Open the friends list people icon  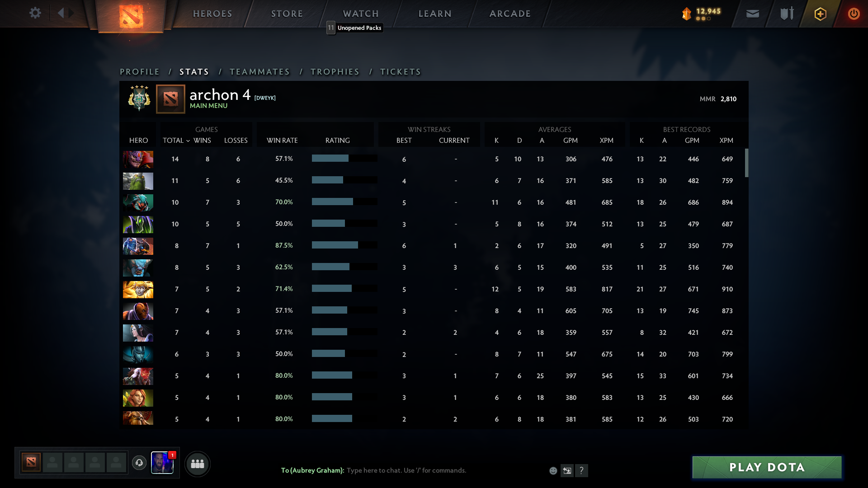click(197, 464)
